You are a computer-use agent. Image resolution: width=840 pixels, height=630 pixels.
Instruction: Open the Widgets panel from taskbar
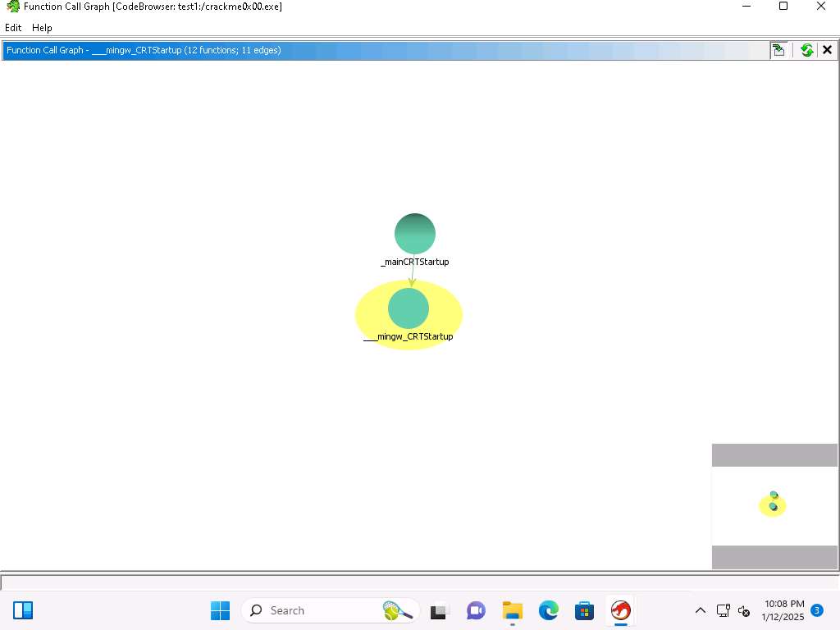pos(23,610)
